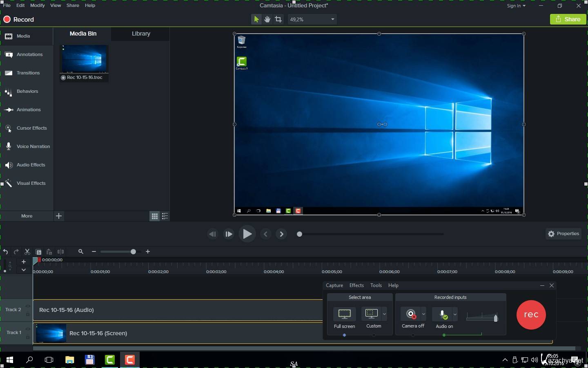
Task: Toggle Camera off in recorder
Action: click(x=411, y=314)
